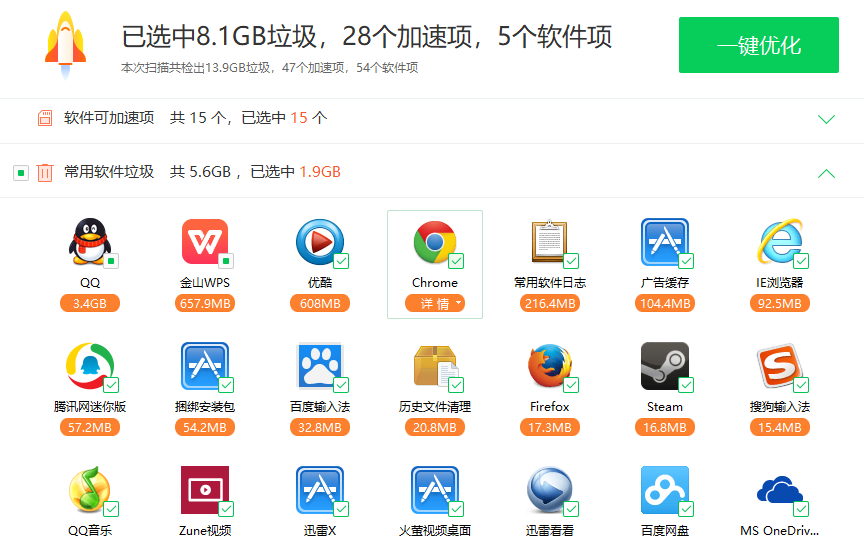
Task: Click the 一键优化 button
Action: click(759, 45)
